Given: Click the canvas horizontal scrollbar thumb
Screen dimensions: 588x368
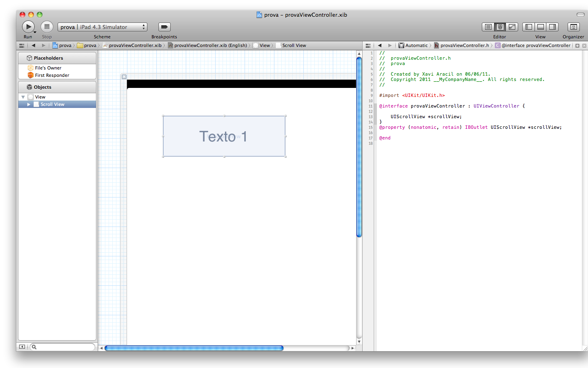Looking at the screenshot, I should pyautogui.click(x=194, y=348).
